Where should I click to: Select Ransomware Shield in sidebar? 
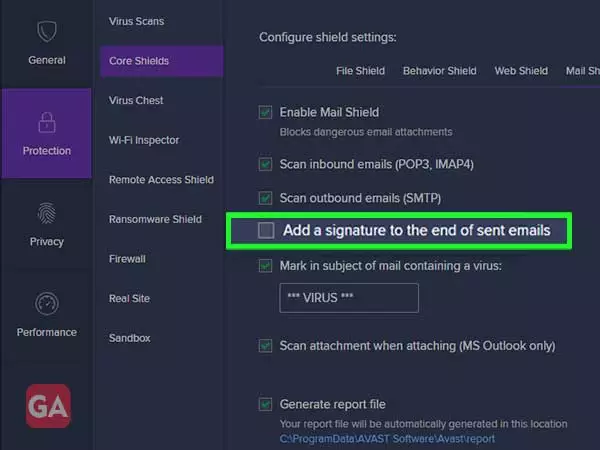[x=155, y=219]
